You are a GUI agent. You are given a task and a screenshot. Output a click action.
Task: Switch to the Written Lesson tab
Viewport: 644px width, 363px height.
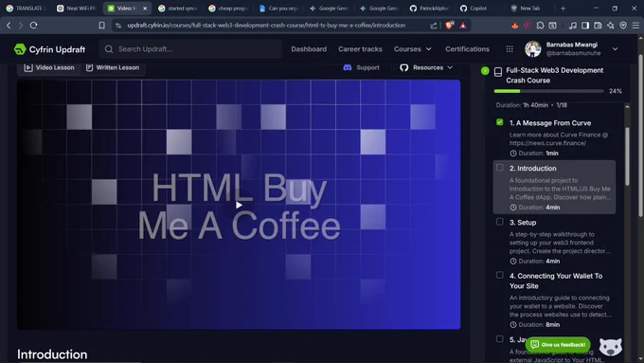coord(113,67)
